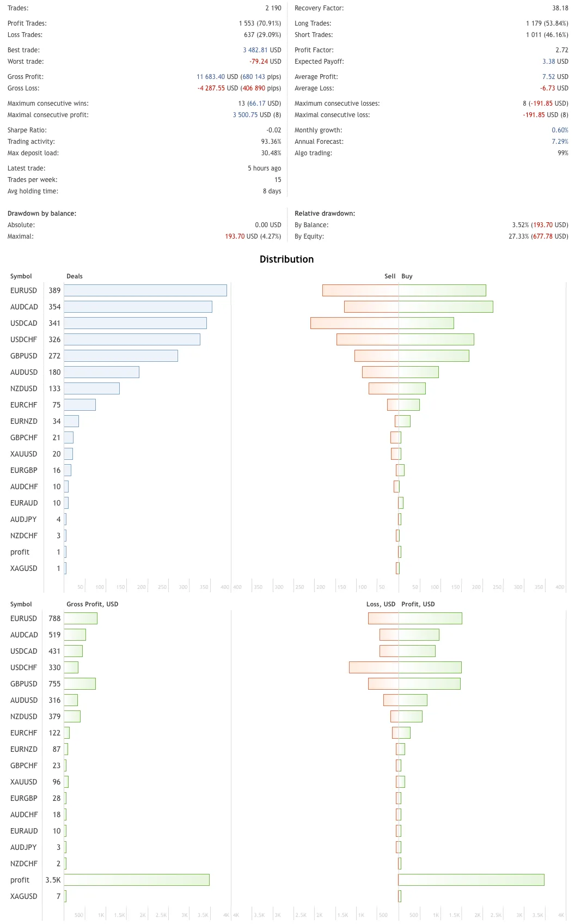Select the Recovery Factor value 38.18
This screenshot has height=924, width=575.
pyautogui.click(x=560, y=8)
